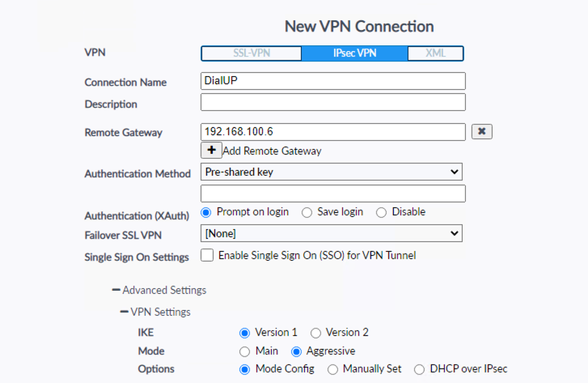Remove the 192.168.100.6 remote gateway entry
Image resolution: width=588 pixels, height=383 pixels.
tap(481, 131)
